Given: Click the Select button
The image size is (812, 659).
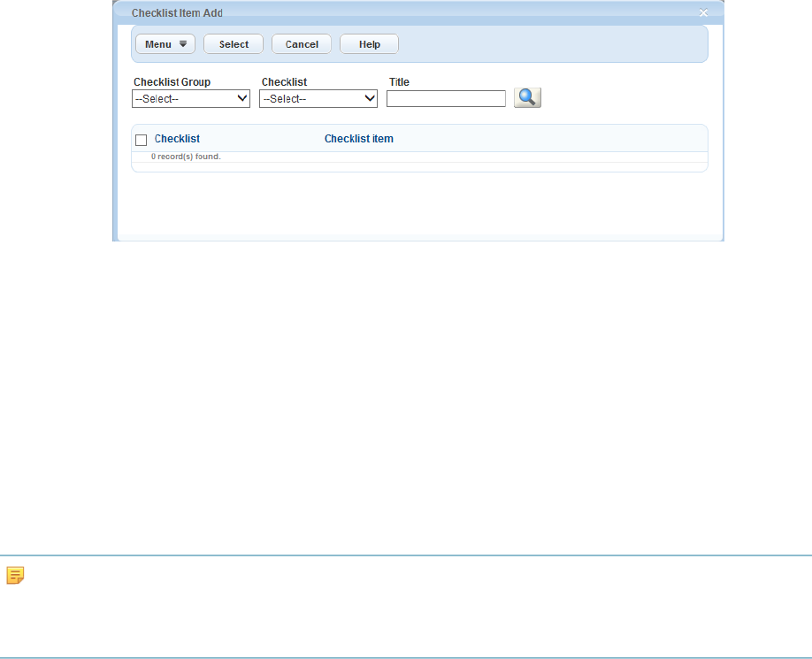Looking at the screenshot, I should tap(234, 44).
